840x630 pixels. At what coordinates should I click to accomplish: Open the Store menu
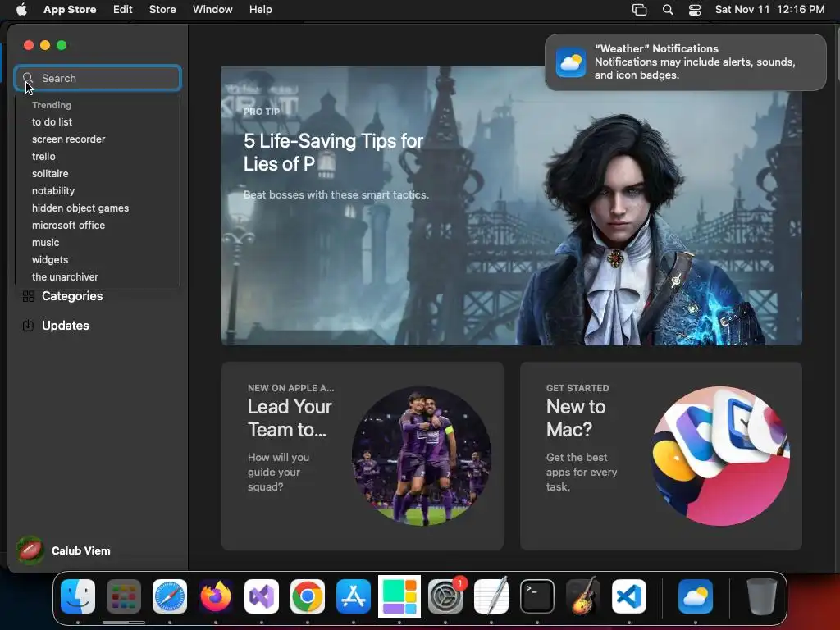pyautogui.click(x=162, y=10)
